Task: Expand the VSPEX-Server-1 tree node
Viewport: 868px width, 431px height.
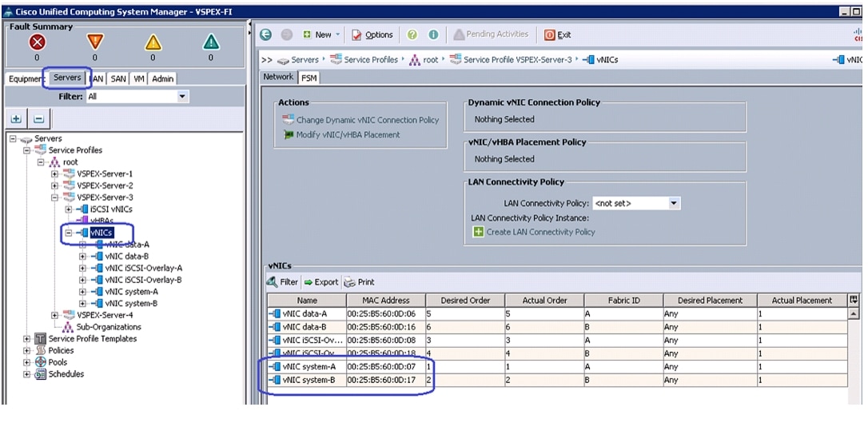Action: (55, 174)
